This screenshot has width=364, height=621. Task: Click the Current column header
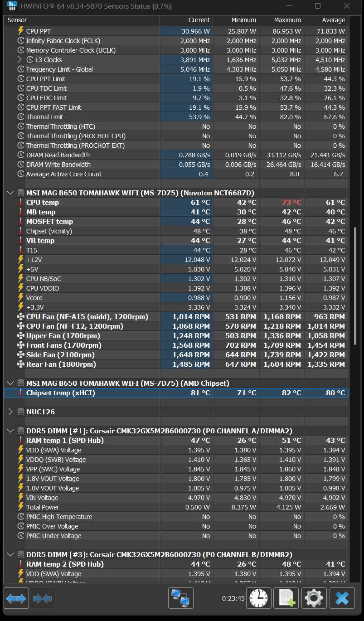186,20
